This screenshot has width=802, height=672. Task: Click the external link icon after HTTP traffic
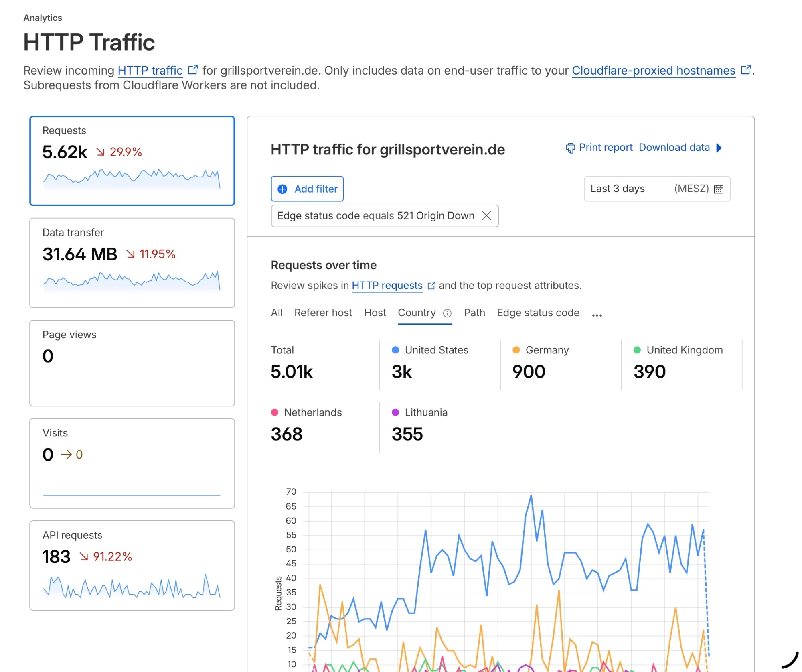tap(193, 70)
